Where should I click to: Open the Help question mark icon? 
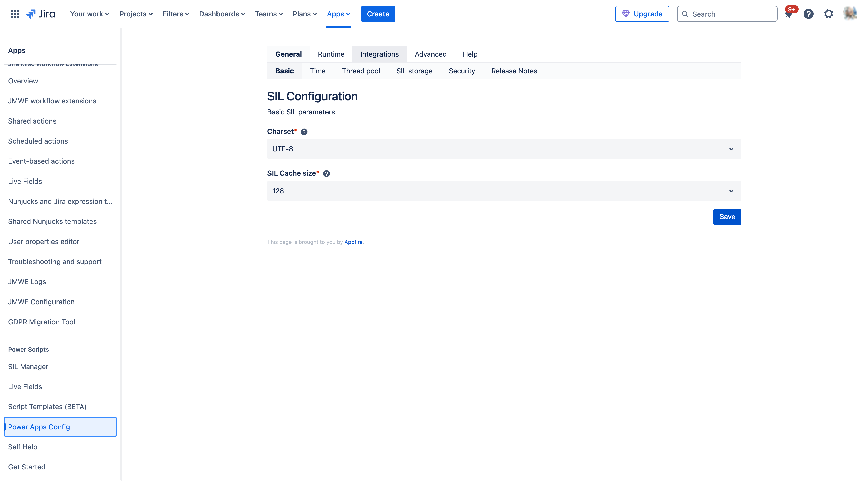click(x=808, y=14)
